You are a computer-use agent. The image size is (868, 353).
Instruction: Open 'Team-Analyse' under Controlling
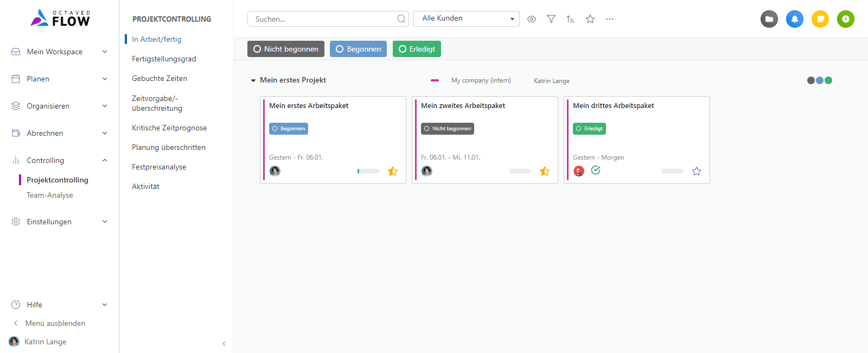point(50,195)
